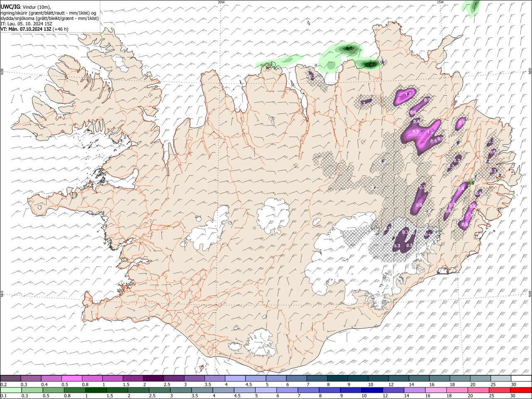The image size is (532, 399).
Task: Click the top-row legend swatch between 4 and 4.5
Action: coord(235,379)
